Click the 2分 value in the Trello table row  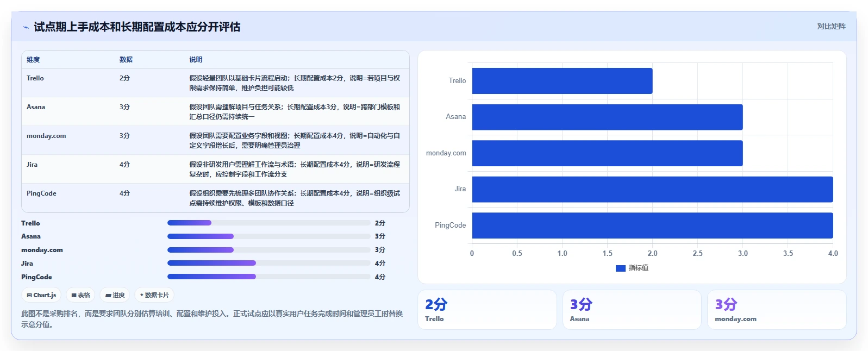click(x=124, y=78)
